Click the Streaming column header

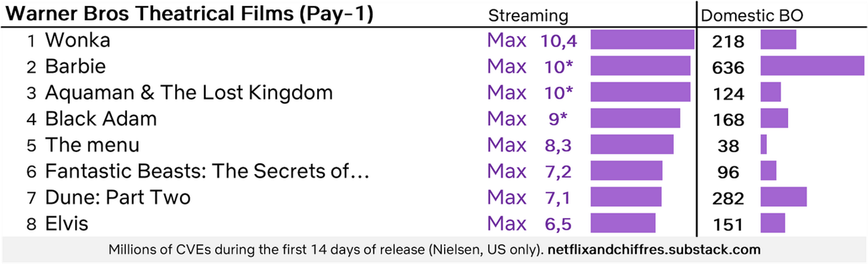tap(528, 16)
